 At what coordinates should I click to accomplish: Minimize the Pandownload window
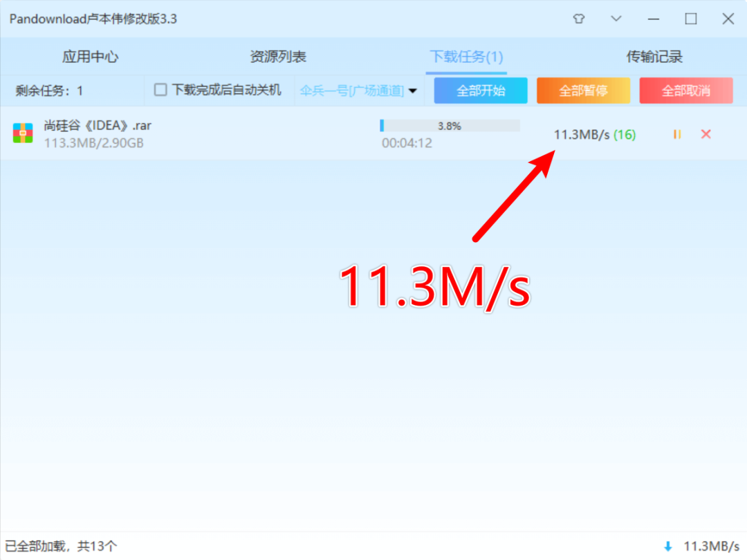pyautogui.click(x=653, y=19)
